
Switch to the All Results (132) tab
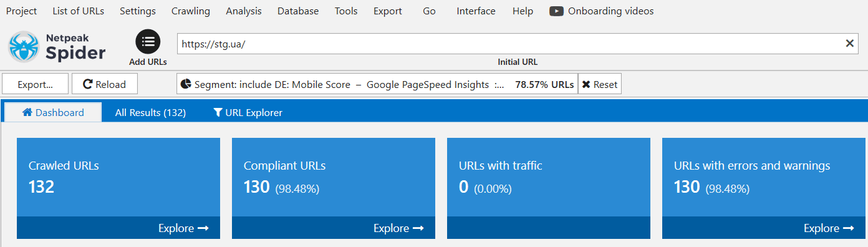tap(150, 113)
